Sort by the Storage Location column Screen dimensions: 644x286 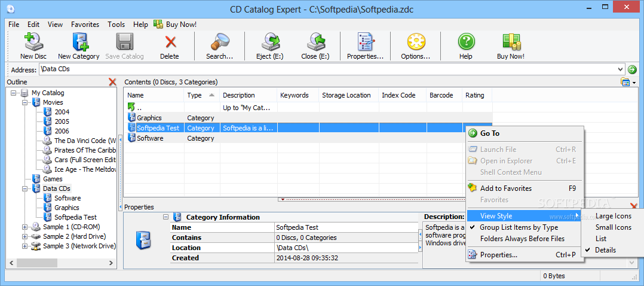click(x=348, y=95)
